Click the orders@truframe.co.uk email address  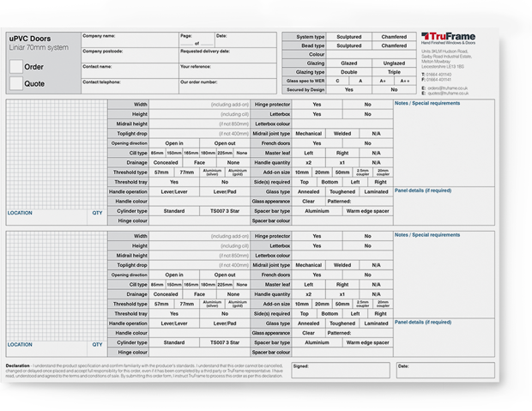click(448, 88)
